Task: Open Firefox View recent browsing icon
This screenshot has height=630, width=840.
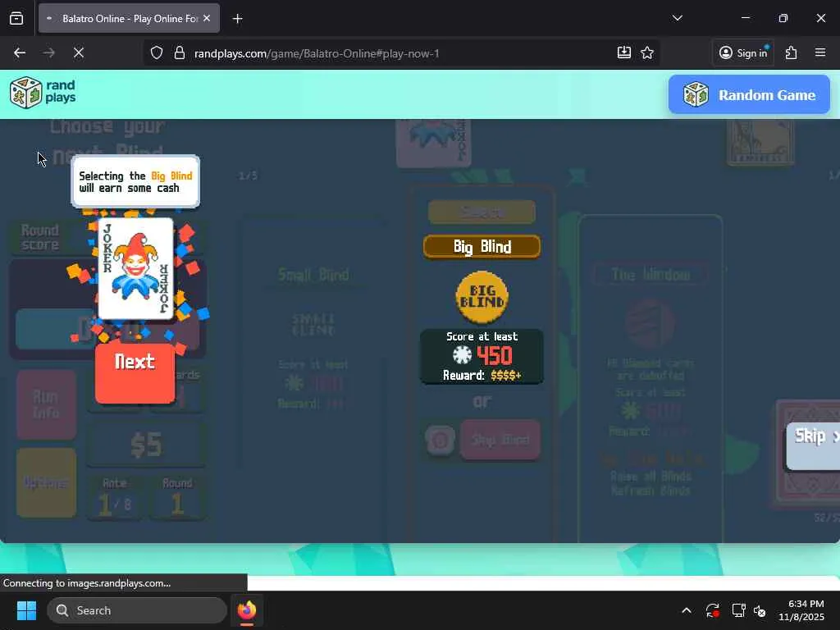Action: pos(16,19)
